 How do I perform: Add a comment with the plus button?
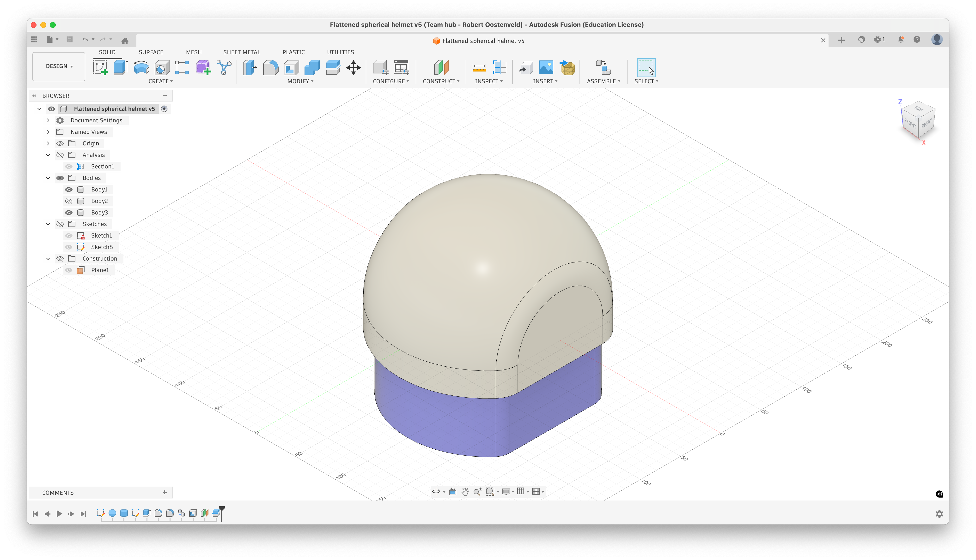(165, 492)
